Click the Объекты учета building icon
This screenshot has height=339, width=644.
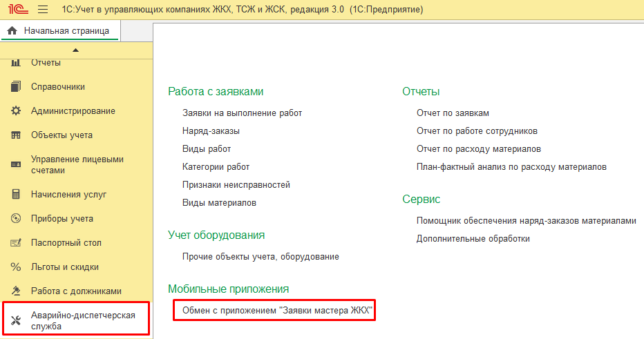pyautogui.click(x=16, y=135)
